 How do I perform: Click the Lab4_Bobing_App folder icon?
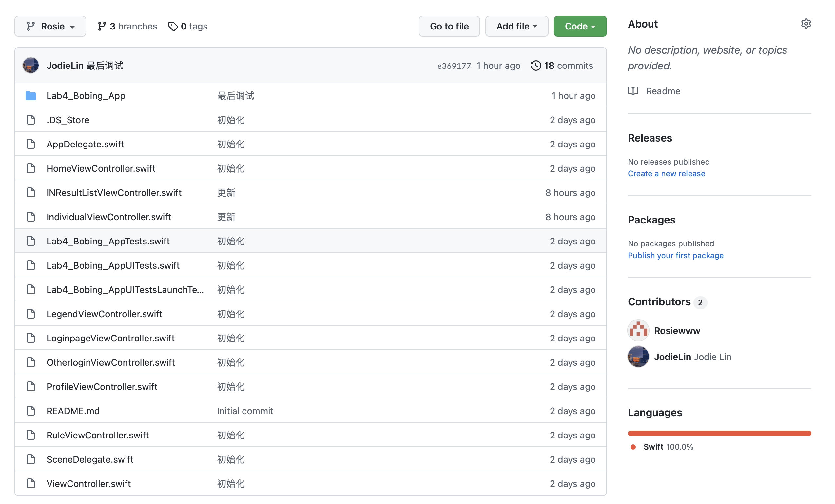point(31,96)
